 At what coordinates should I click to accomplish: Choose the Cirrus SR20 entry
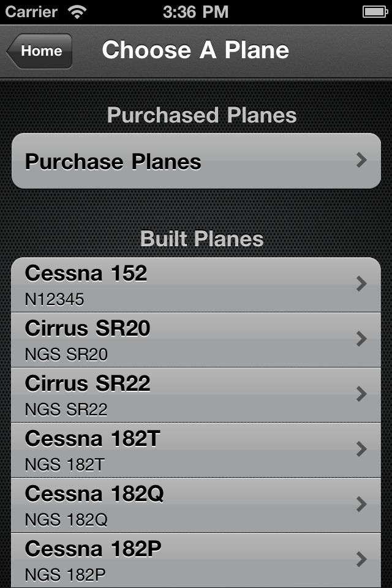click(196, 340)
